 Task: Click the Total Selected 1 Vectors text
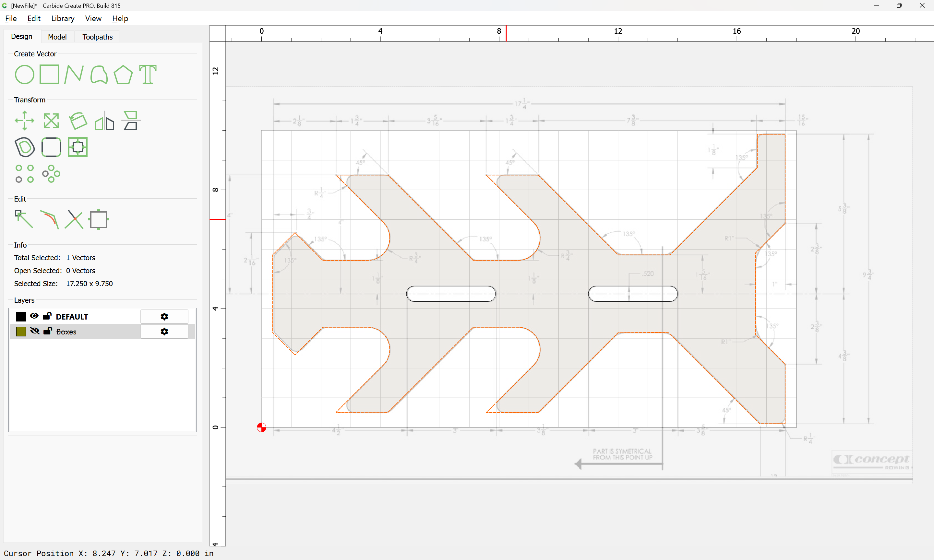tap(55, 258)
